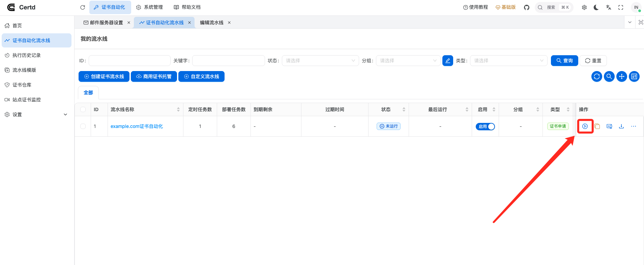
Task: Focus the 关键字 keyword input field
Action: 229,61
